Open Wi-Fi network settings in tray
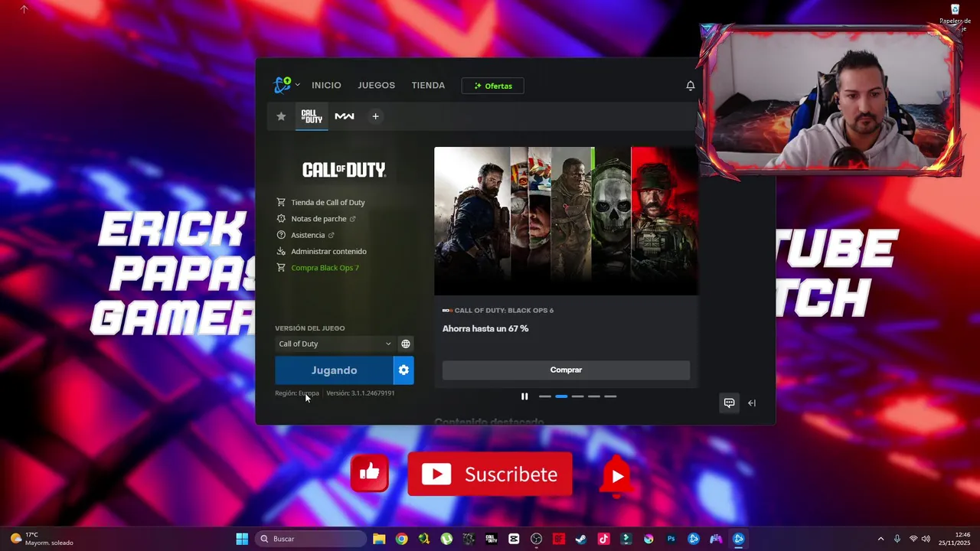Viewport: 980px width, 551px height. pyautogui.click(x=913, y=539)
